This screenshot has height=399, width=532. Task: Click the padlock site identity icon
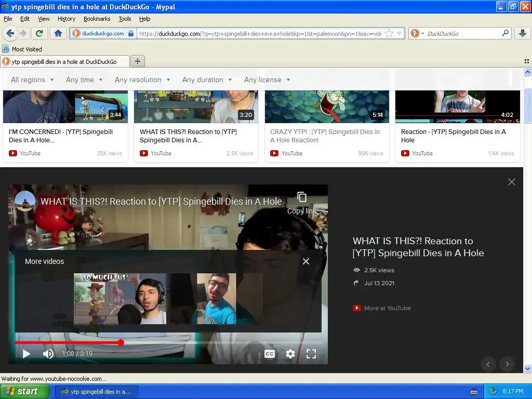131,33
